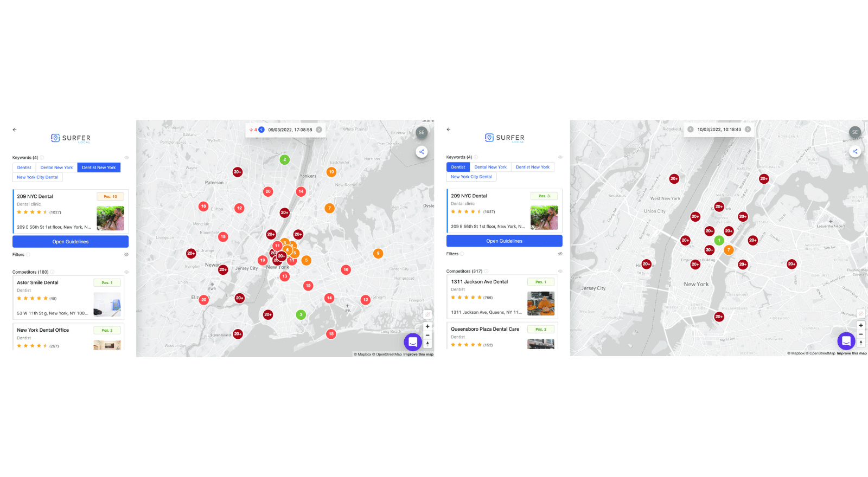The height and width of the screenshot is (477, 868).
Task: Toggle Keywords eye icon beside the 09/03/2022 map
Action: (126, 158)
